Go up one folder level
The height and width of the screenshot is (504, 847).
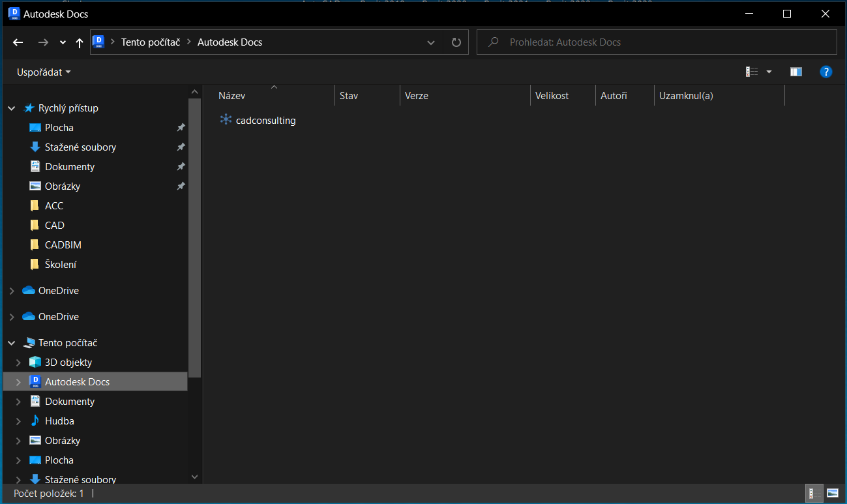(x=80, y=42)
